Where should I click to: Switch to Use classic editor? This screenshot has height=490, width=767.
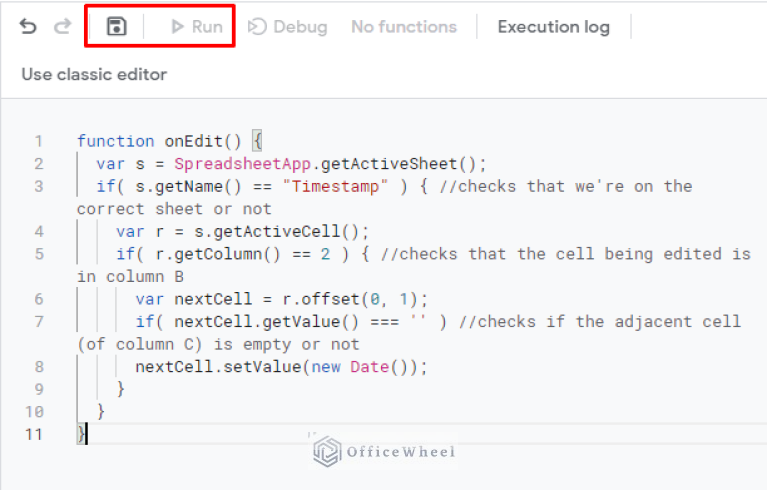coord(94,74)
